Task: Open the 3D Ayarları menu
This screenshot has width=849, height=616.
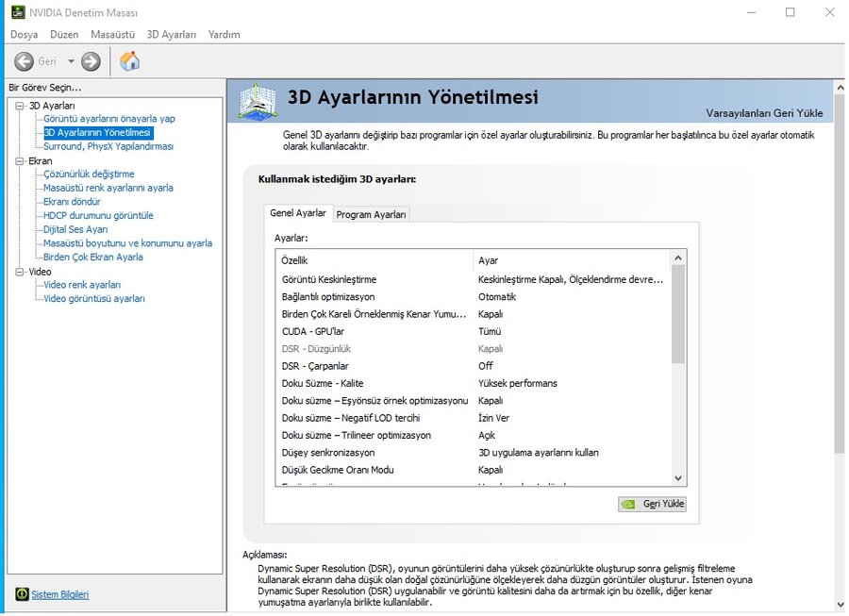Action: tap(172, 35)
